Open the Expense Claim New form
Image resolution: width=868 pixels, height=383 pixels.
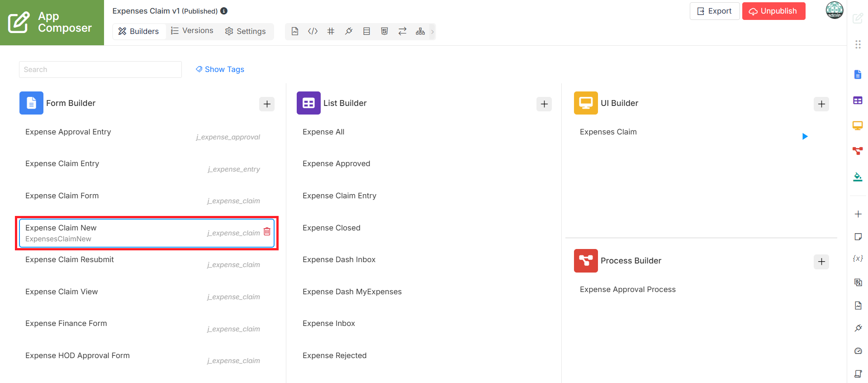coord(147,233)
